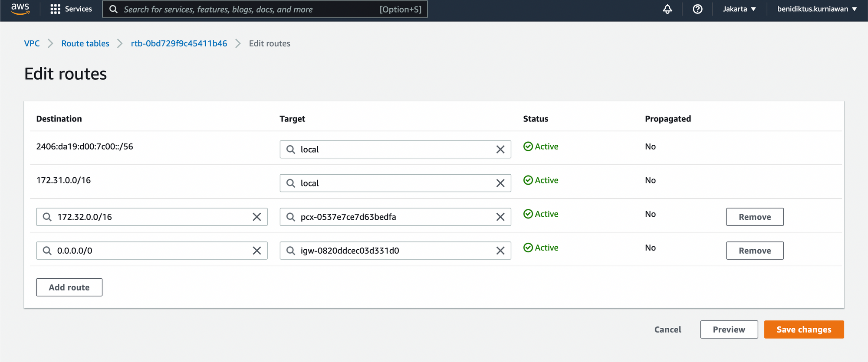Clear the igw-0820ddcec03d331d0 target field

coord(500,251)
